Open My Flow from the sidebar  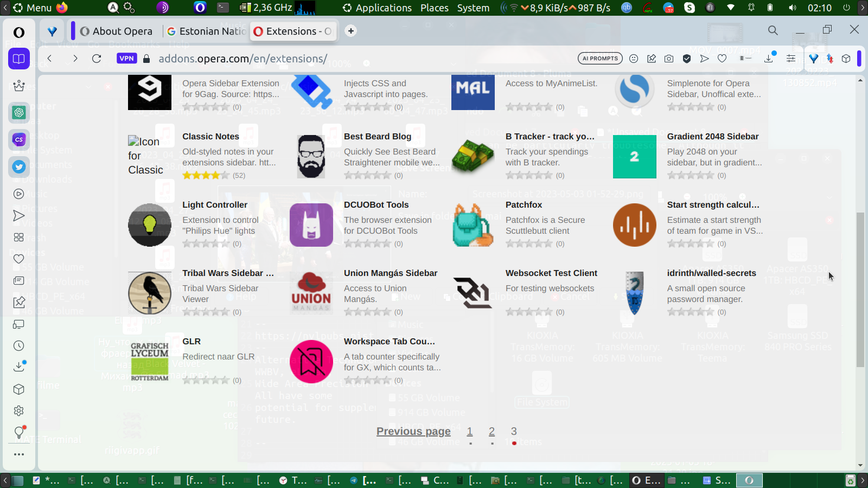(x=19, y=216)
